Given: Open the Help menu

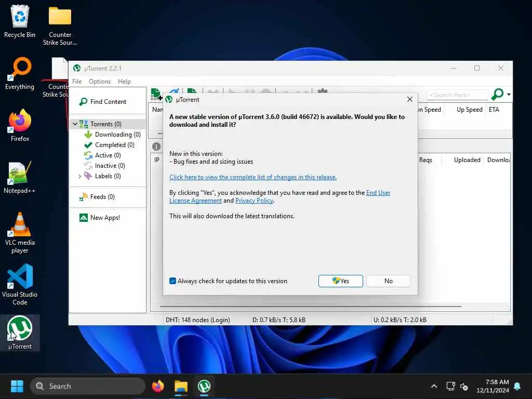Looking at the screenshot, I should 124,82.
